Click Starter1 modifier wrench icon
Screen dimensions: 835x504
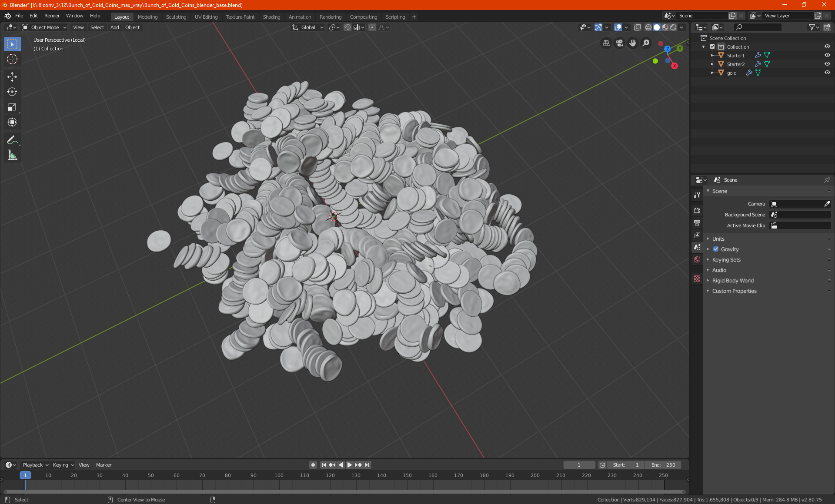click(x=758, y=55)
